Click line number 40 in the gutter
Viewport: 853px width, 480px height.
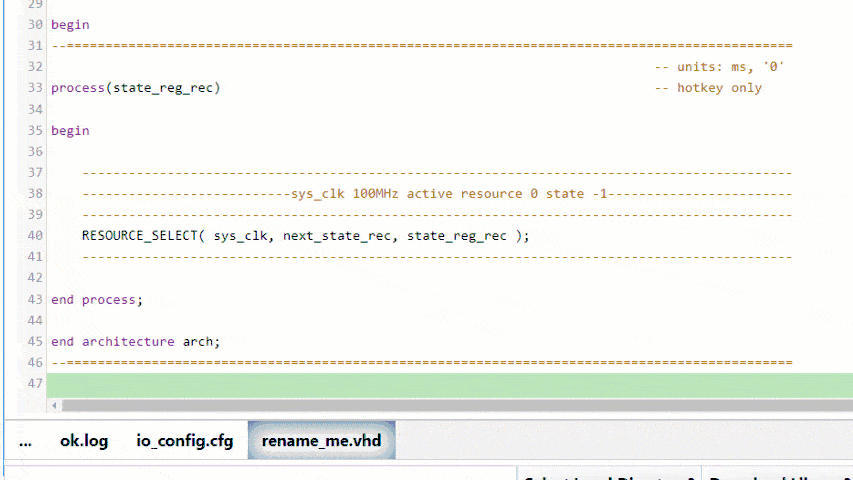[35, 236]
